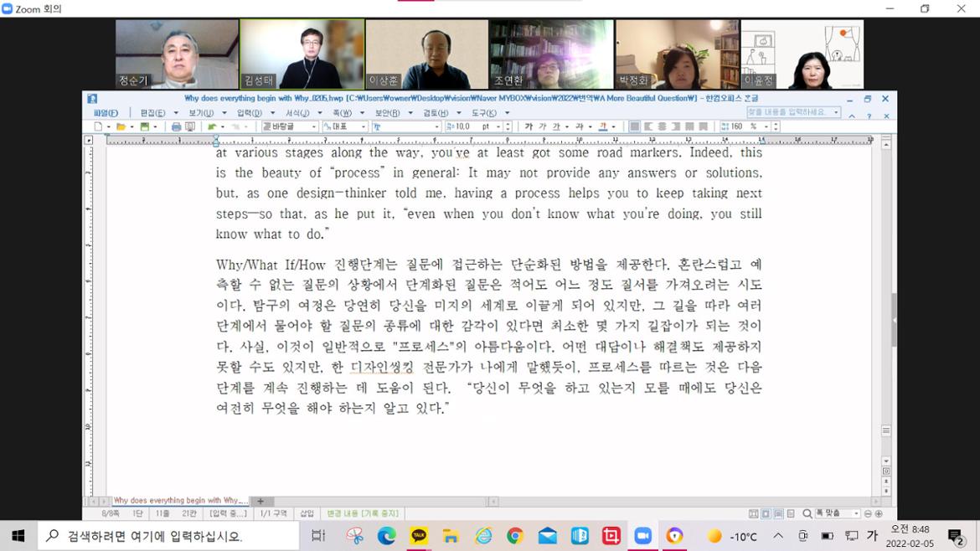Click the zoom in plus icon in status bar
The height and width of the screenshot is (551, 980).
878,513
